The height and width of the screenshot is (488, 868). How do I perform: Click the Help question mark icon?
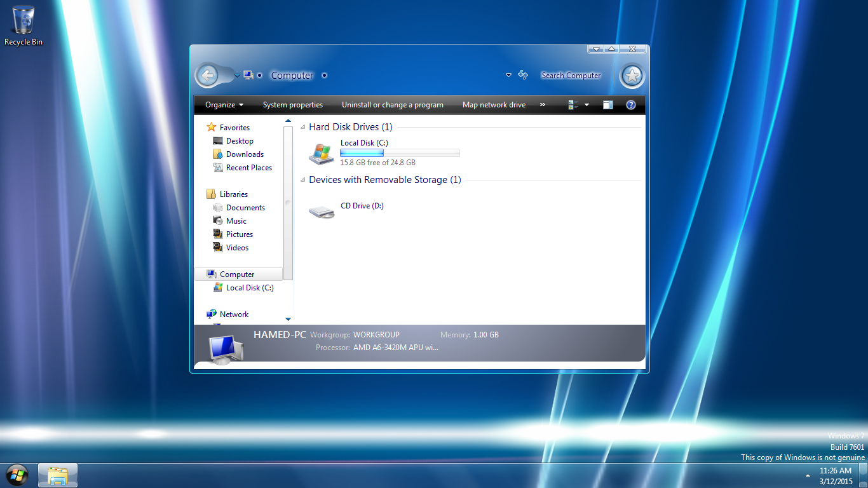pyautogui.click(x=630, y=105)
